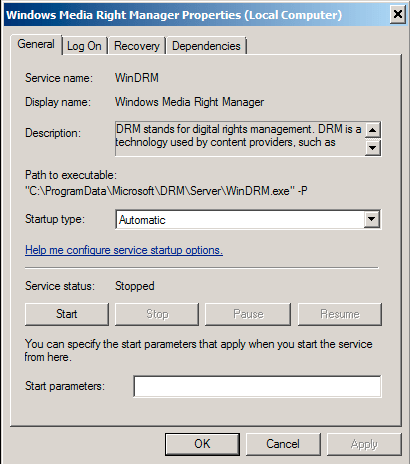Close the properties dialog with X

[x=398, y=15]
